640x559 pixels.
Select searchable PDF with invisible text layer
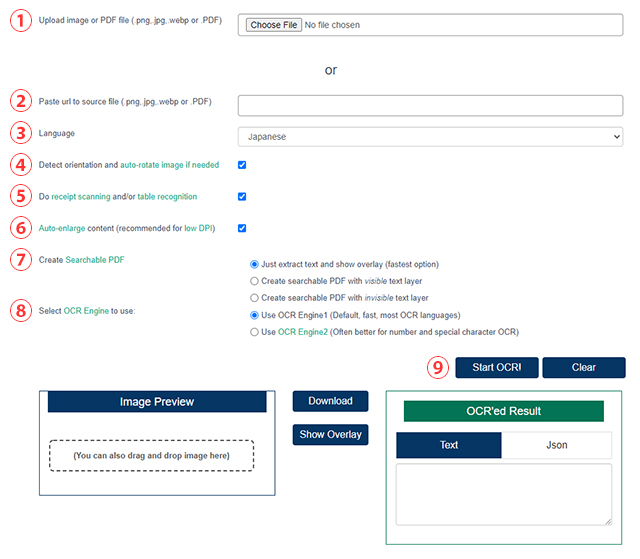pyautogui.click(x=254, y=298)
